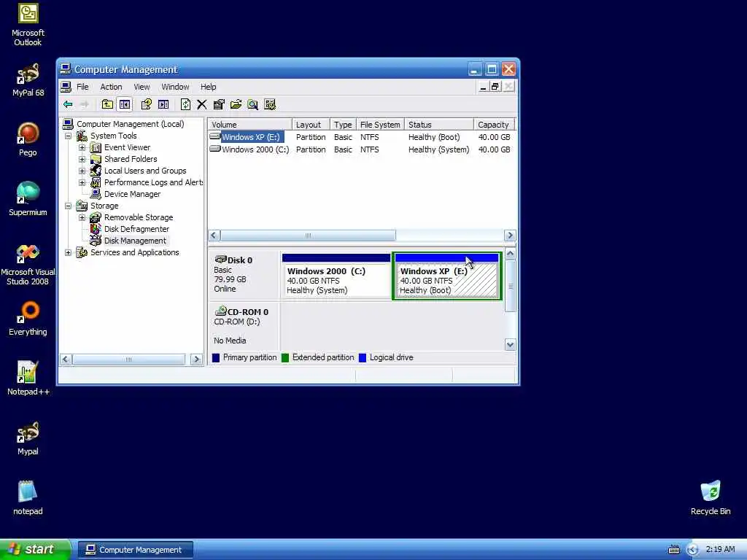
Task: Select the Supermium desktop icon
Action: click(x=28, y=200)
